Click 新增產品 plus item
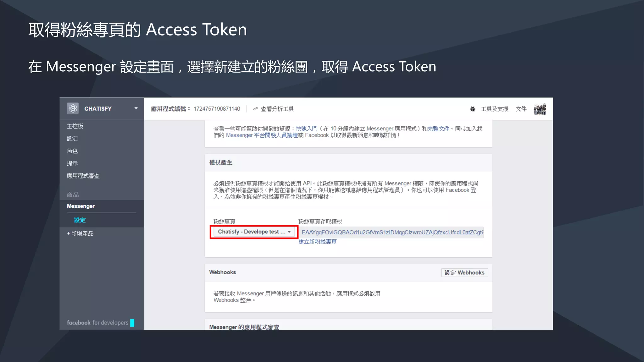This screenshot has height=362, width=644. tap(80, 233)
